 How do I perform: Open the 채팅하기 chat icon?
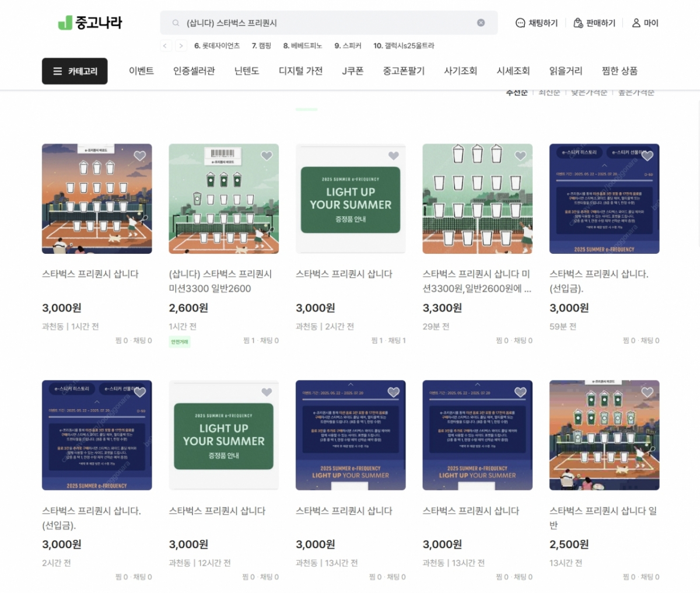[x=521, y=23]
